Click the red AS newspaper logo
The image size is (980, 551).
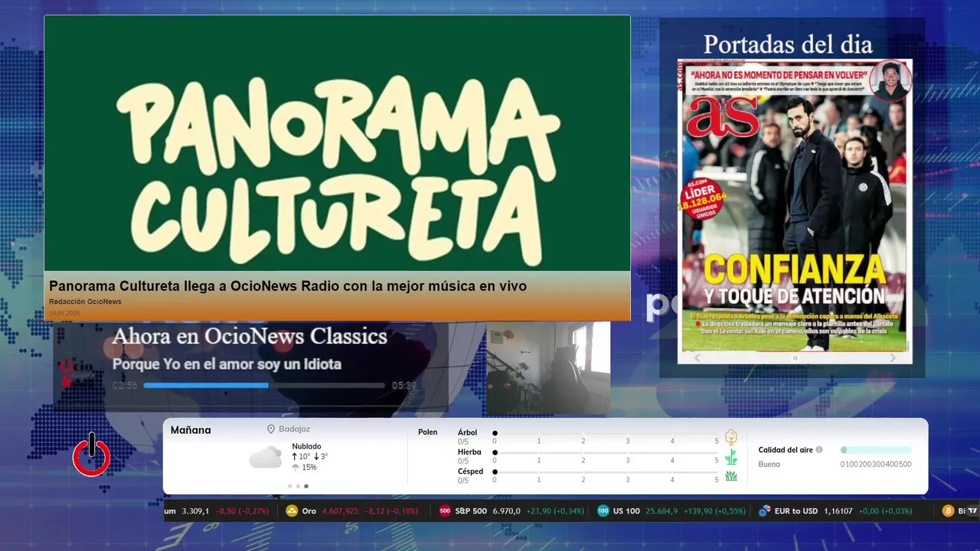(x=723, y=116)
